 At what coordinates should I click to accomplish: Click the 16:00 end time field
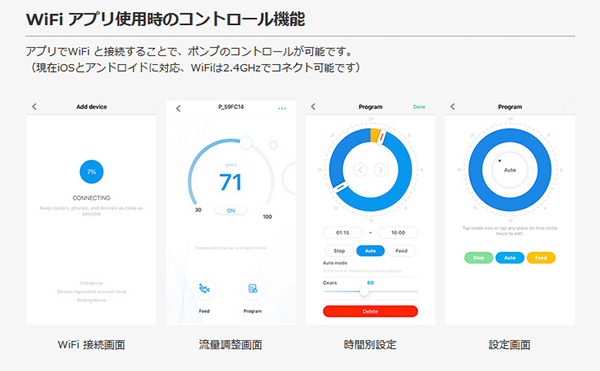point(398,233)
